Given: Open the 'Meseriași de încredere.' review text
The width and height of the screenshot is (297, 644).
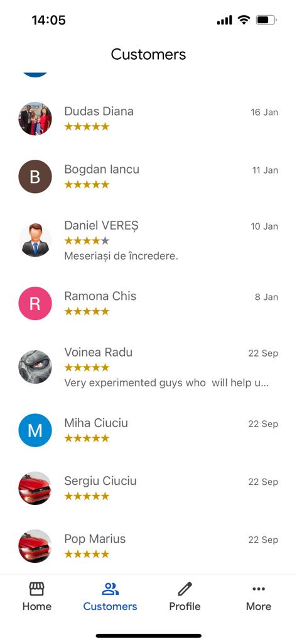Looking at the screenshot, I should tap(121, 257).
